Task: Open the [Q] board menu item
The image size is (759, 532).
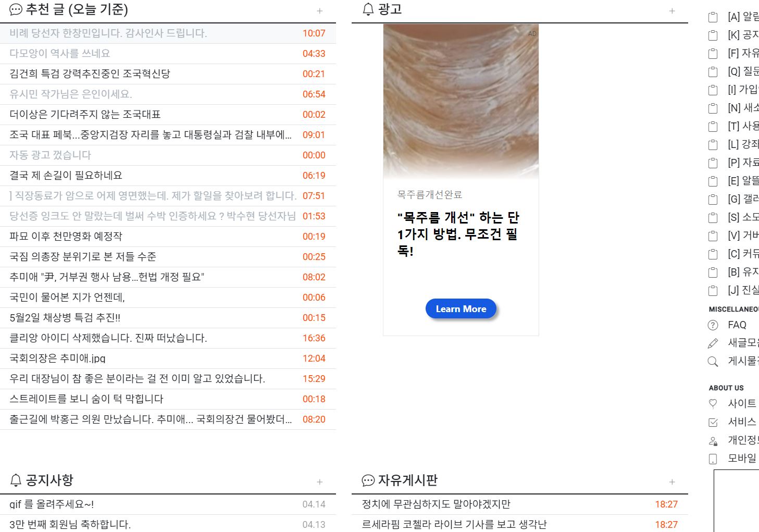Action: coord(743,72)
